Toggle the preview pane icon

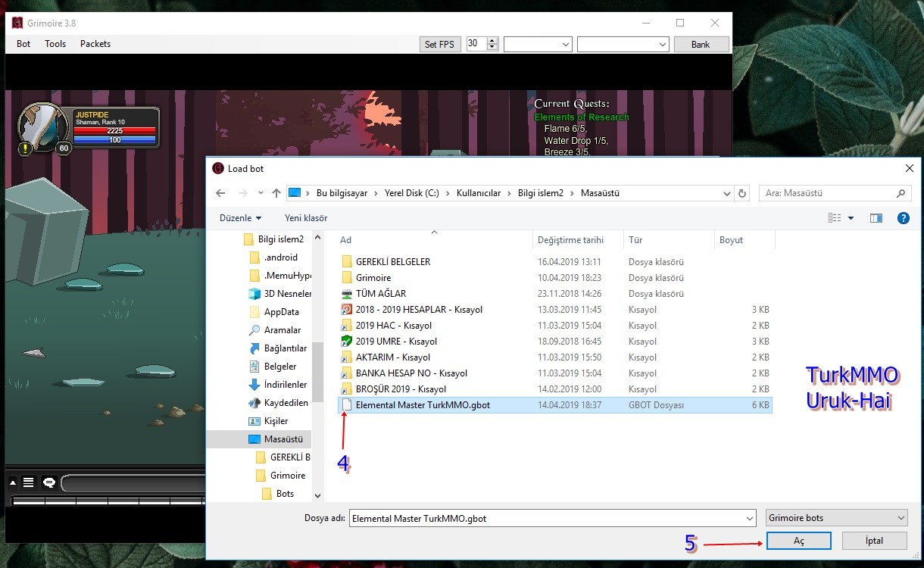coord(876,218)
